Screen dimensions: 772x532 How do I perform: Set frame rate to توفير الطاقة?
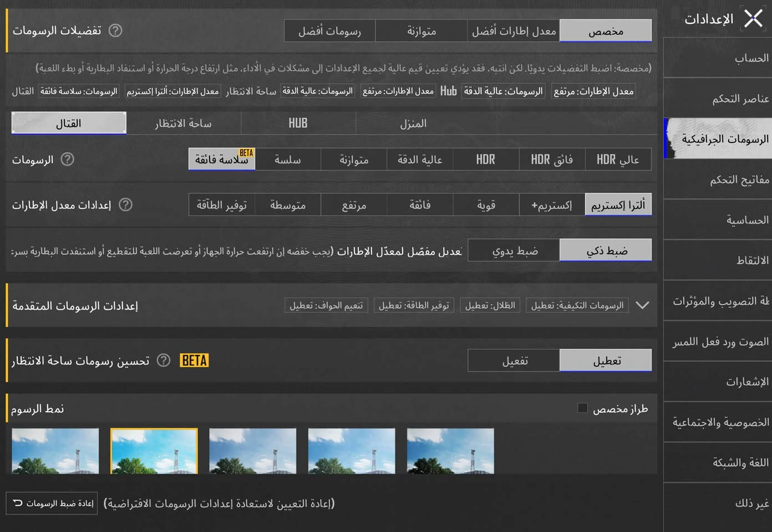222,205
